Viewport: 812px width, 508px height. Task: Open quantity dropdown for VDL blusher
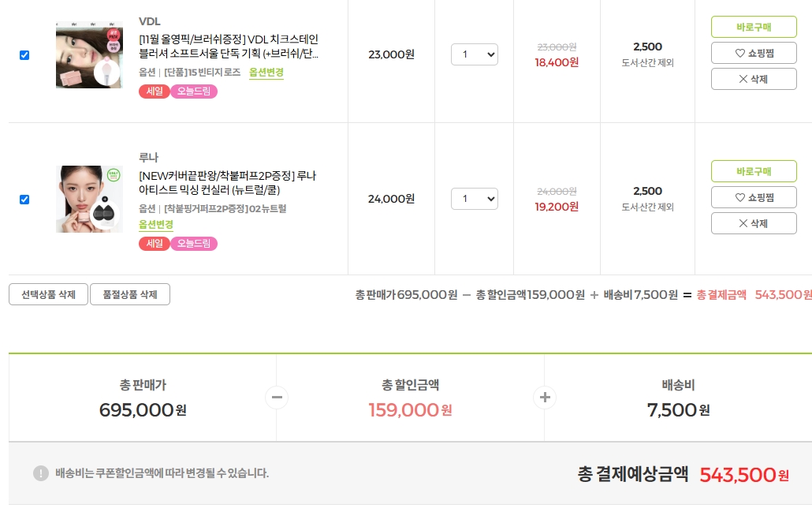pyautogui.click(x=474, y=54)
